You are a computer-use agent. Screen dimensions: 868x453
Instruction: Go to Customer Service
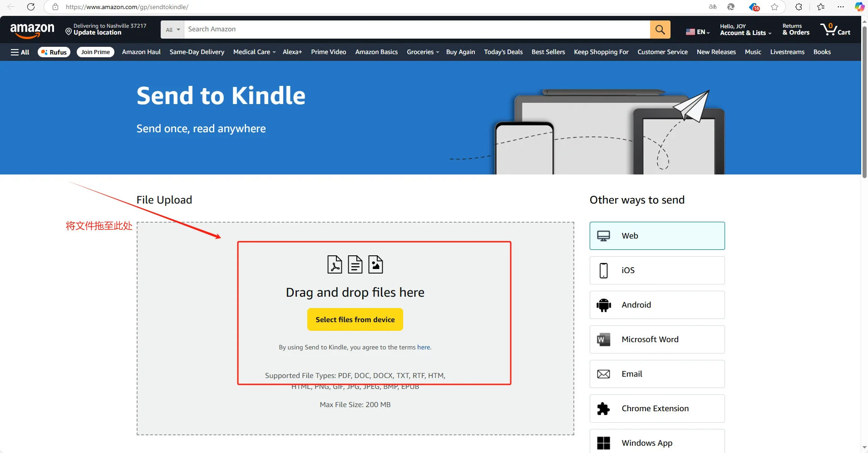tap(662, 52)
